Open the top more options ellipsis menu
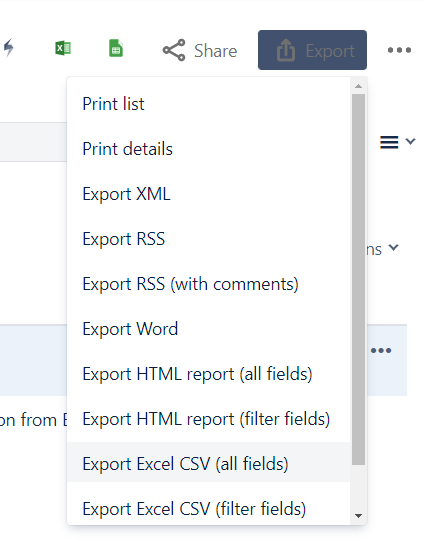 (399, 50)
